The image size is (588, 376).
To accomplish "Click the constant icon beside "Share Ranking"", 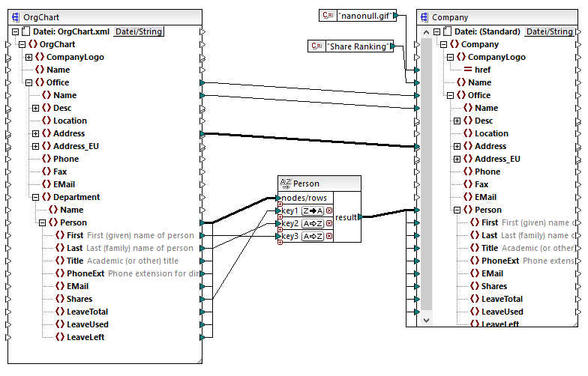I will (316, 46).
